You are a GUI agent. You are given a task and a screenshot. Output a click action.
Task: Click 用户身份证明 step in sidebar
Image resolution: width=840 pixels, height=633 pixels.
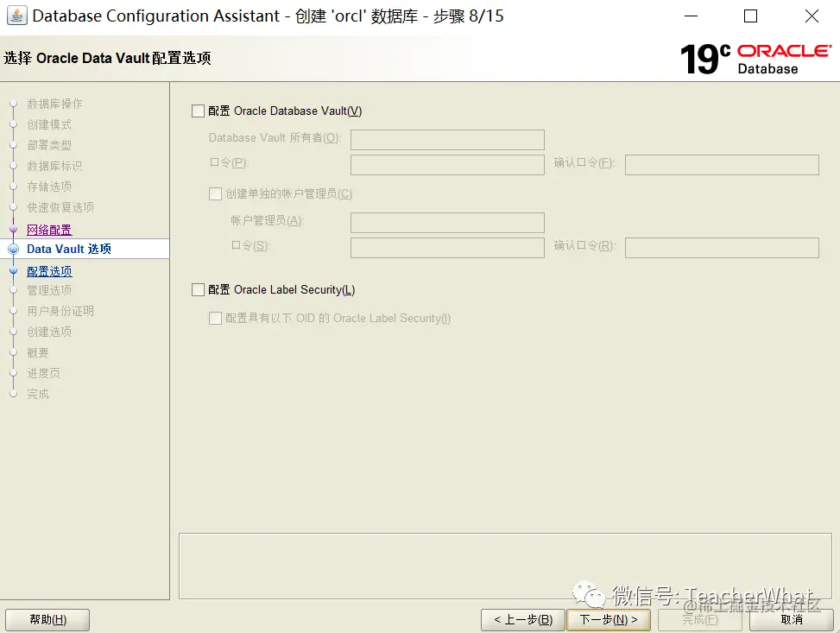[x=60, y=311]
